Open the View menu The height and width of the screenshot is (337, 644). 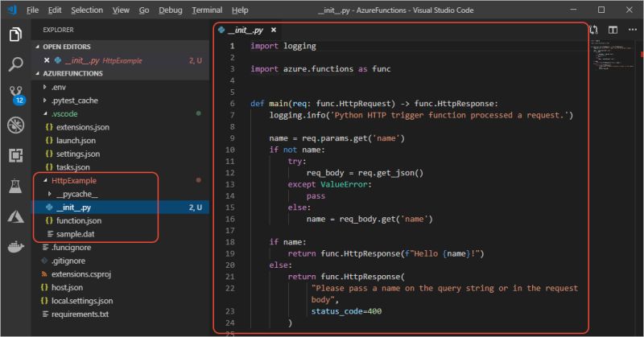click(121, 10)
